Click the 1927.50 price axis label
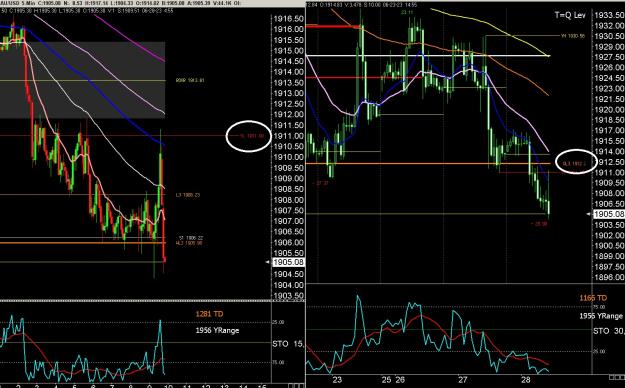 (x=609, y=57)
